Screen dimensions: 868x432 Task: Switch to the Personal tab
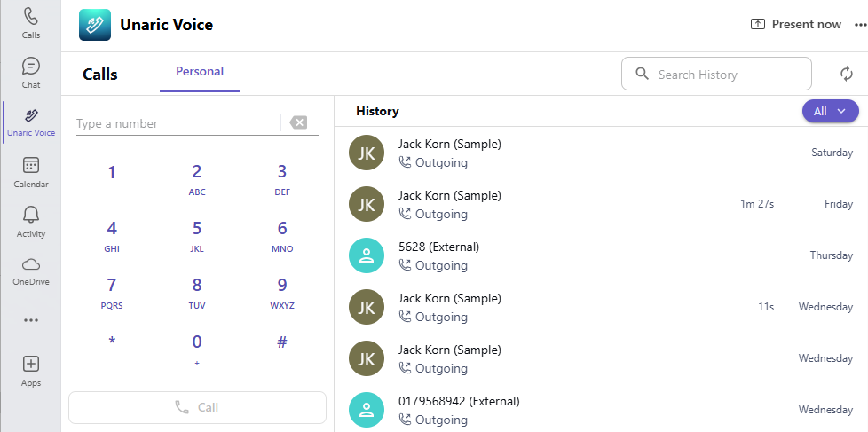[200, 71]
